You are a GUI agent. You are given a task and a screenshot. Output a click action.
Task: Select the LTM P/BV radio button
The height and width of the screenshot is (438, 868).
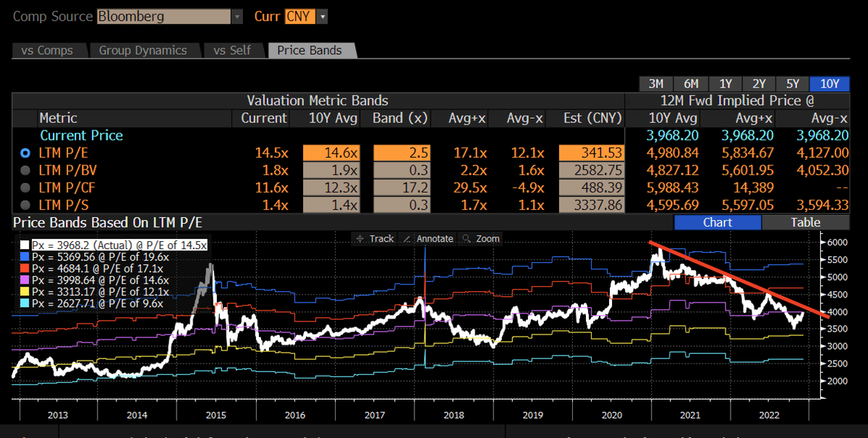[x=26, y=171]
